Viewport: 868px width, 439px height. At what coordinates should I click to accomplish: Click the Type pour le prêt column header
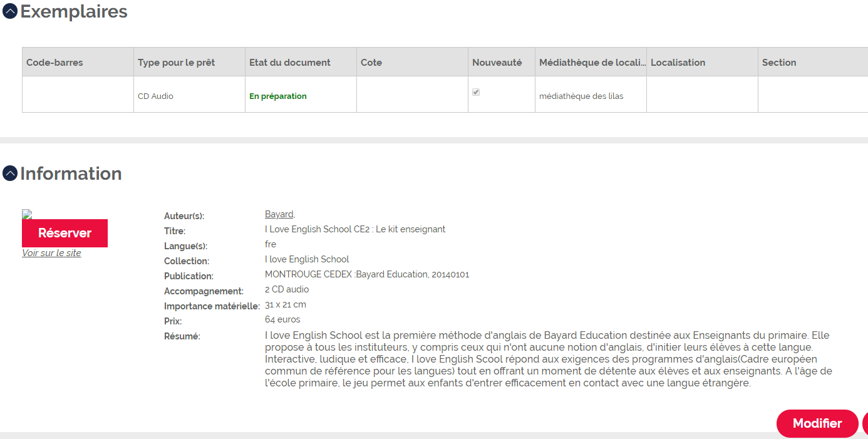(189, 62)
